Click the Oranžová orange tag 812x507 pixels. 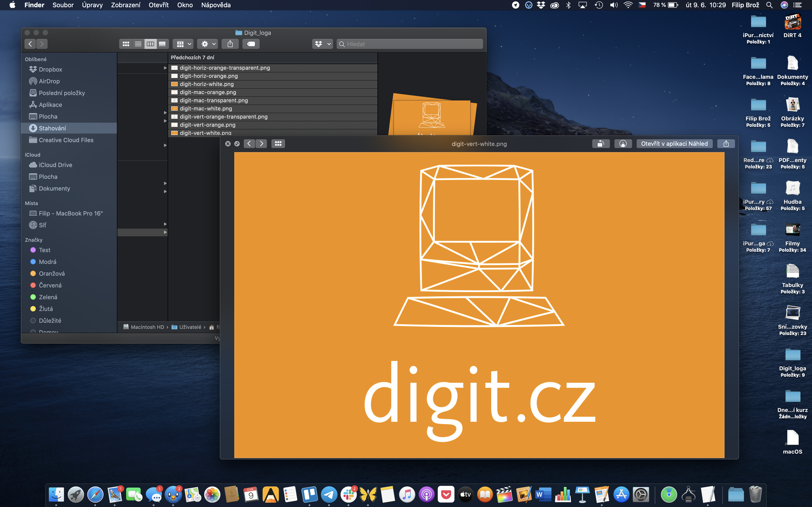click(x=51, y=274)
